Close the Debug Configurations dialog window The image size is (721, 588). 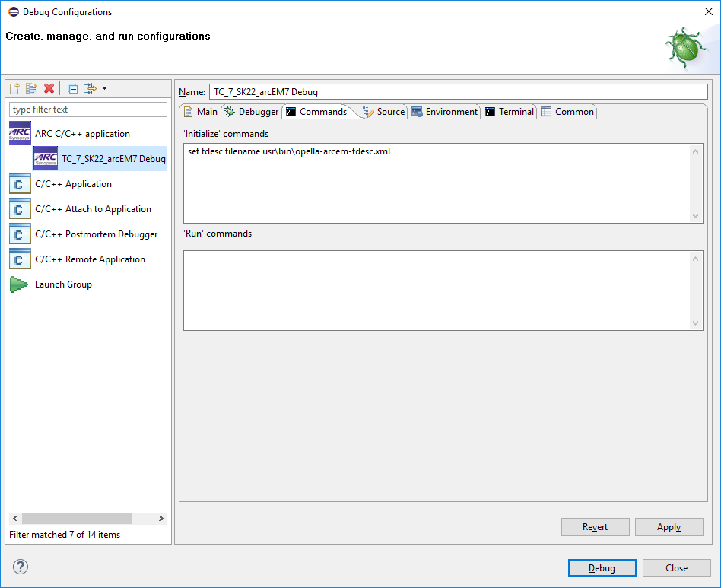click(x=709, y=11)
